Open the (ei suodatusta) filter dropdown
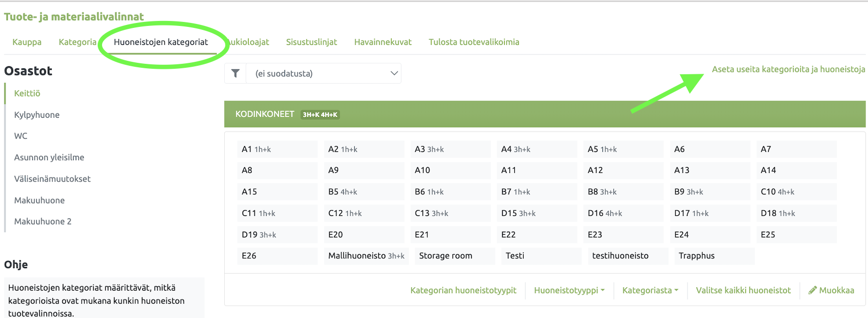This screenshot has height=318, width=868. pos(324,74)
